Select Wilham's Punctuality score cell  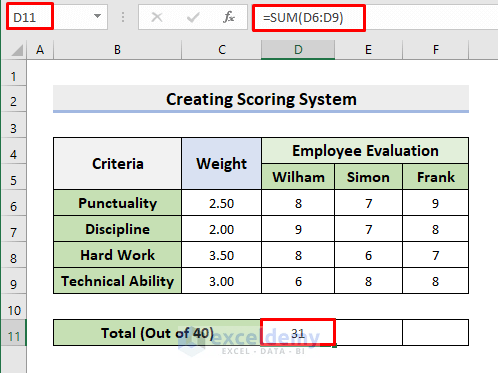(x=298, y=203)
